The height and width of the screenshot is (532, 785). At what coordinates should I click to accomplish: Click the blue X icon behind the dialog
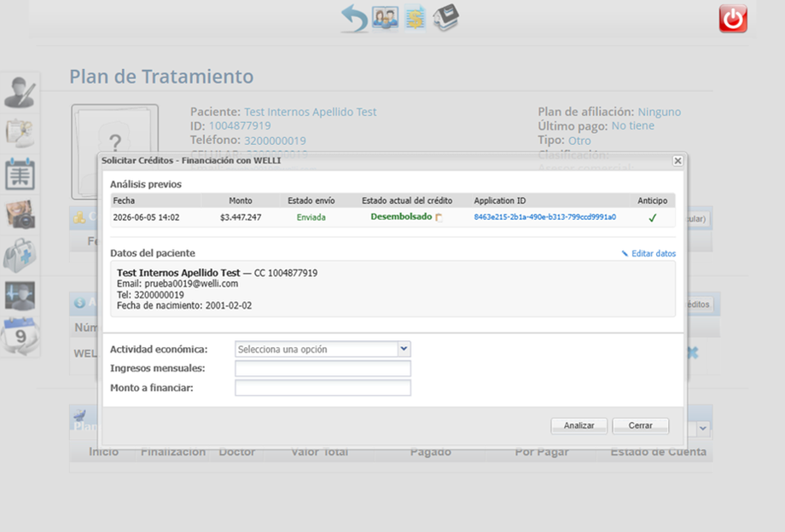tap(693, 352)
